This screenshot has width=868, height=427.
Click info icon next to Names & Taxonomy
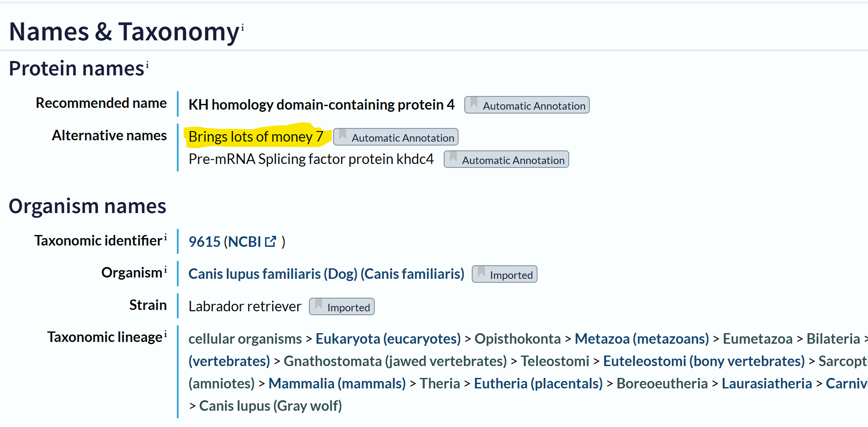point(243,28)
